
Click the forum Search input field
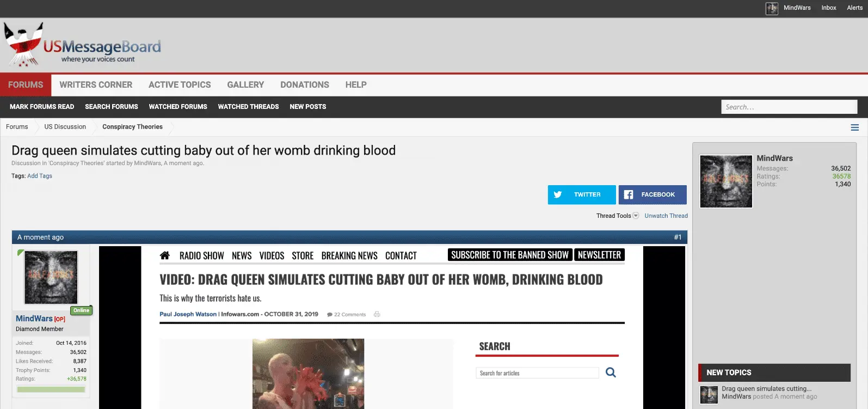(789, 107)
